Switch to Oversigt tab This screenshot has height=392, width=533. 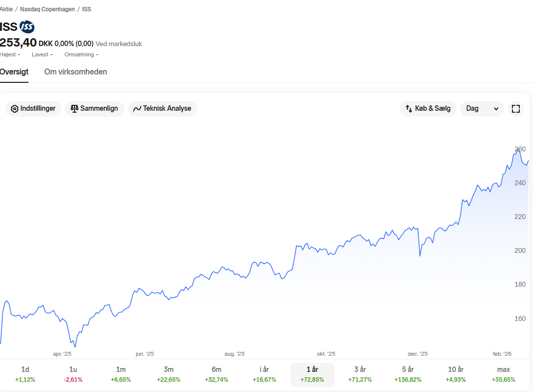(14, 72)
